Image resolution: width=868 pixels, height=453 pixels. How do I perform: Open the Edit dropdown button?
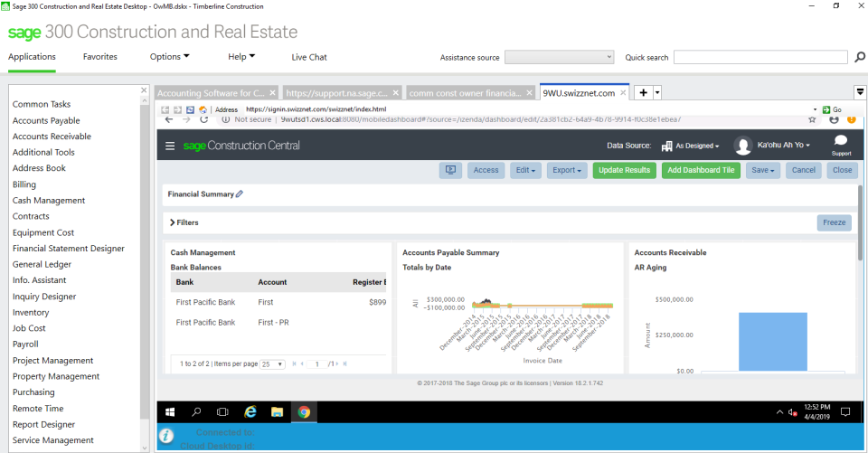point(525,170)
